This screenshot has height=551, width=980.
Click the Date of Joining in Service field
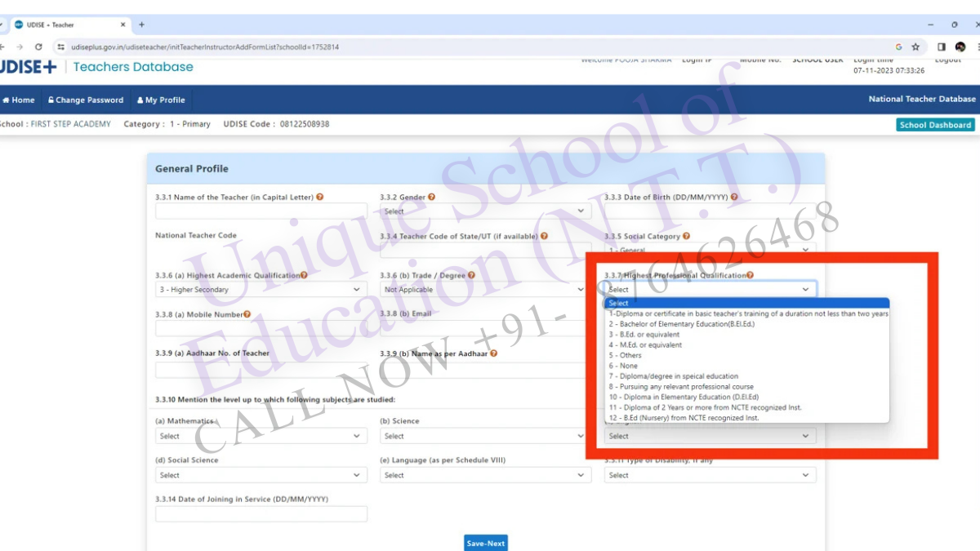coord(261,513)
